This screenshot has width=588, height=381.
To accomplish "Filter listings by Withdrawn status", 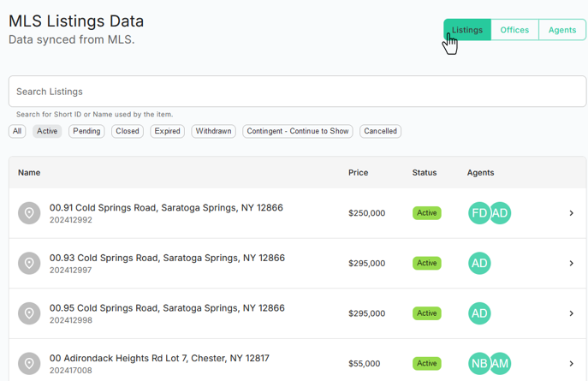I will 213,131.
